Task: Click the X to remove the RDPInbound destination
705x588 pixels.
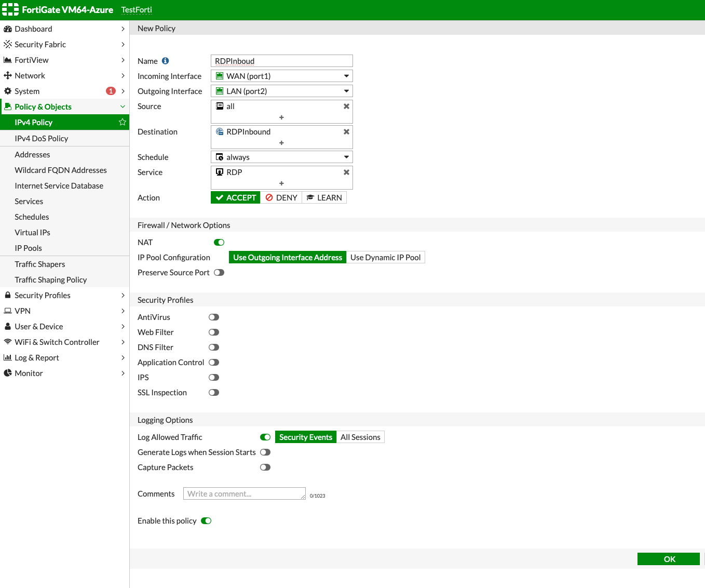Action: click(x=346, y=131)
